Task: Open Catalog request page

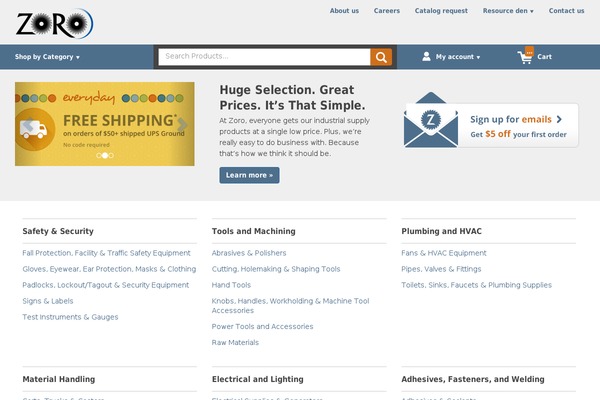Action: [x=441, y=11]
